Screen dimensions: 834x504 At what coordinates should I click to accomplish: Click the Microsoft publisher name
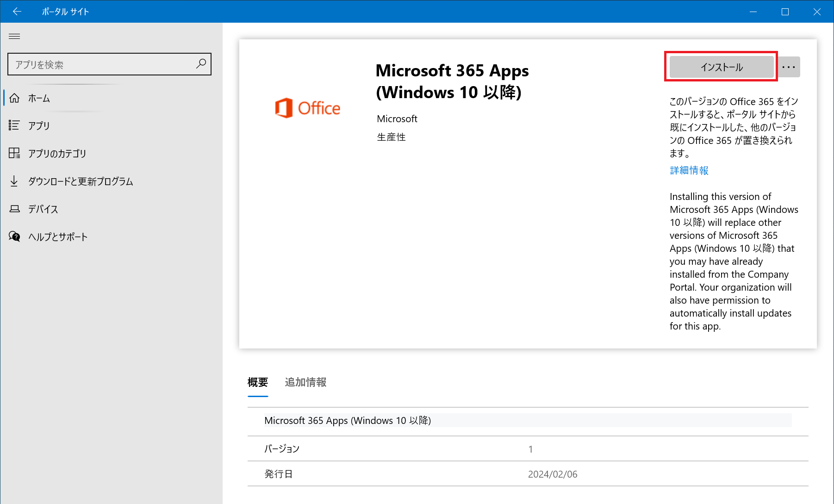click(397, 119)
